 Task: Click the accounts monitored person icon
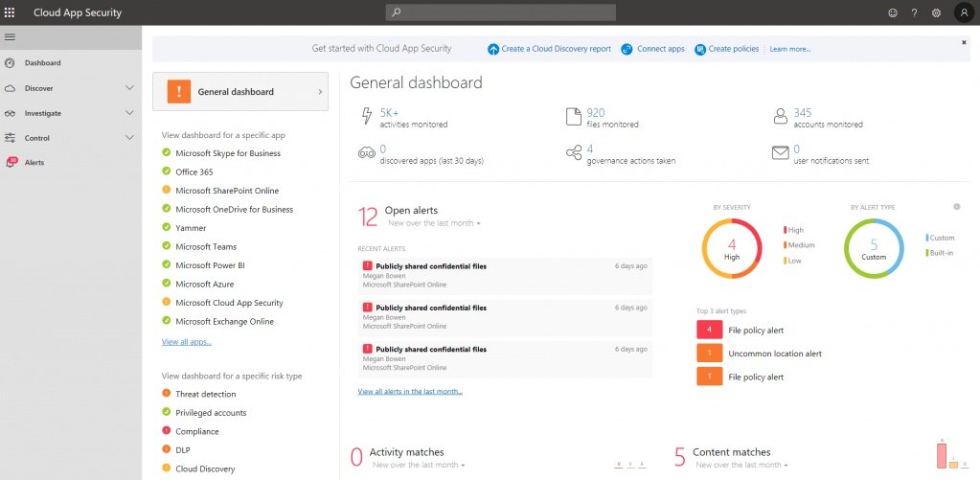click(x=780, y=117)
